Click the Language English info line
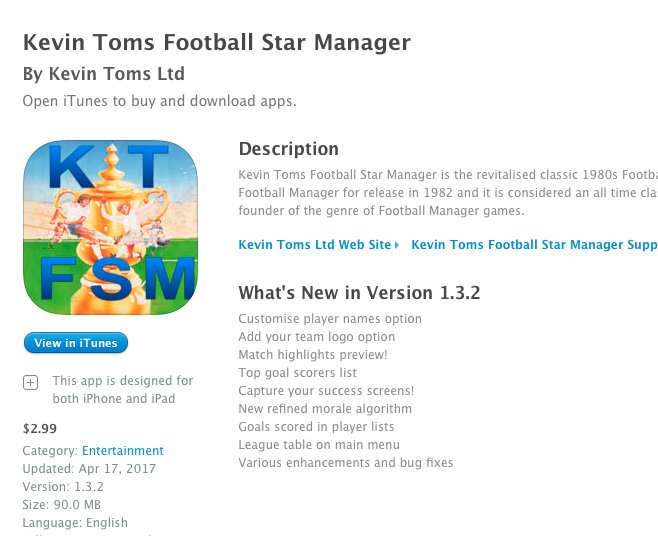The height and width of the screenshot is (536, 658). click(75, 523)
